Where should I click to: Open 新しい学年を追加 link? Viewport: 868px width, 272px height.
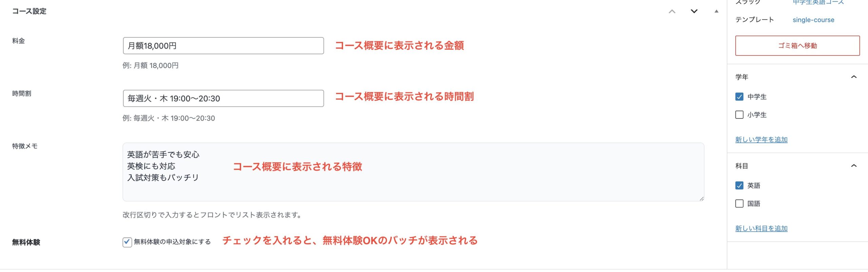coord(761,140)
